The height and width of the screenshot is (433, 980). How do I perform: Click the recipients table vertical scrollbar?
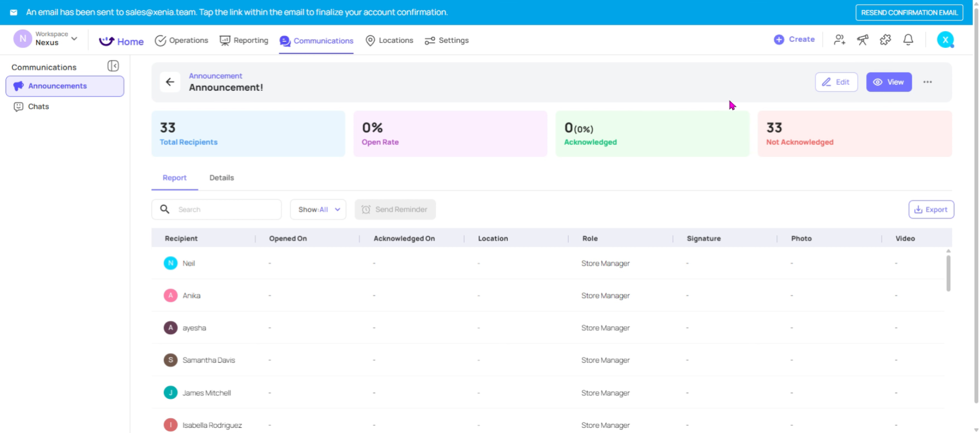click(x=948, y=274)
